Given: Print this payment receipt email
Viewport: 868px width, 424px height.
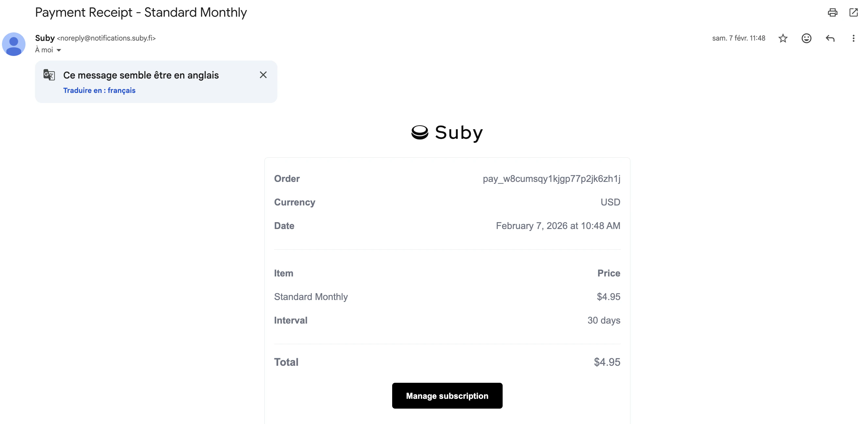Looking at the screenshot, I should pos(832,12).
